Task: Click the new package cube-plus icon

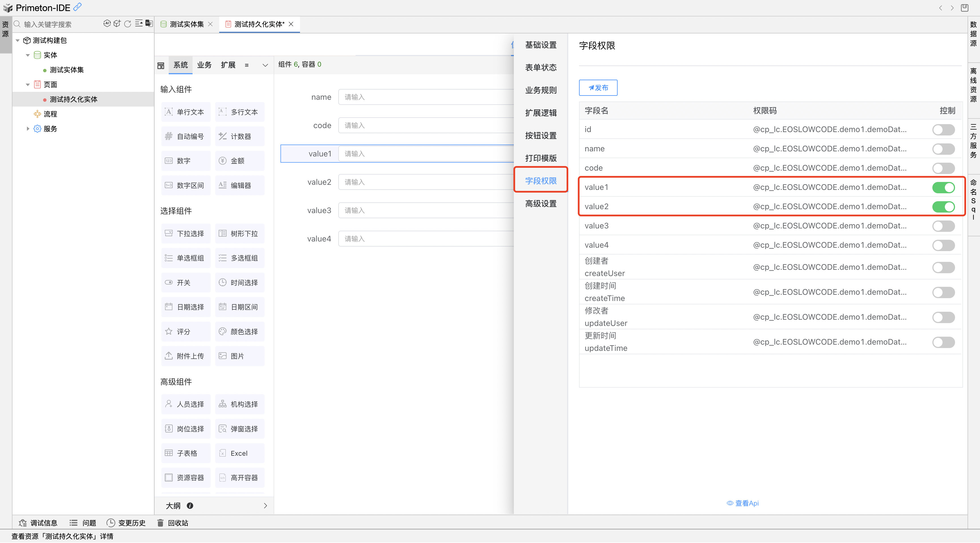Action: pyautogui.click(x=117, y=24)
